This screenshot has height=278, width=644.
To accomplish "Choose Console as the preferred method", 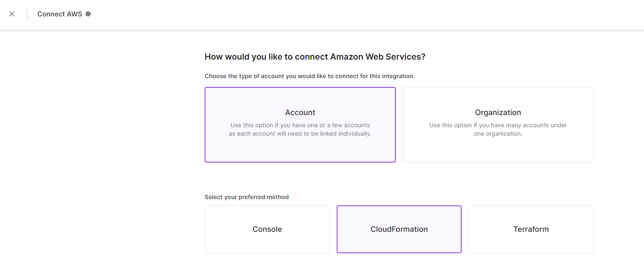I will [267, 229].
